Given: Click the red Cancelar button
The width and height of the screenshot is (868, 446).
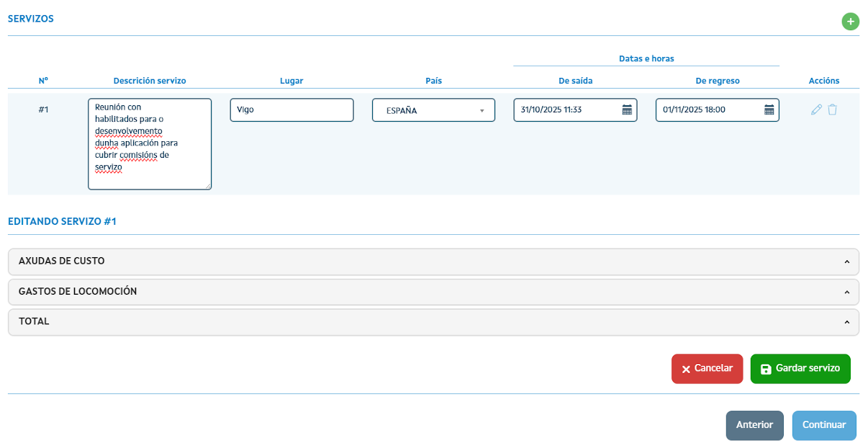Looking at the screenshot, I should pyautogui.click(x=707, y=369).
